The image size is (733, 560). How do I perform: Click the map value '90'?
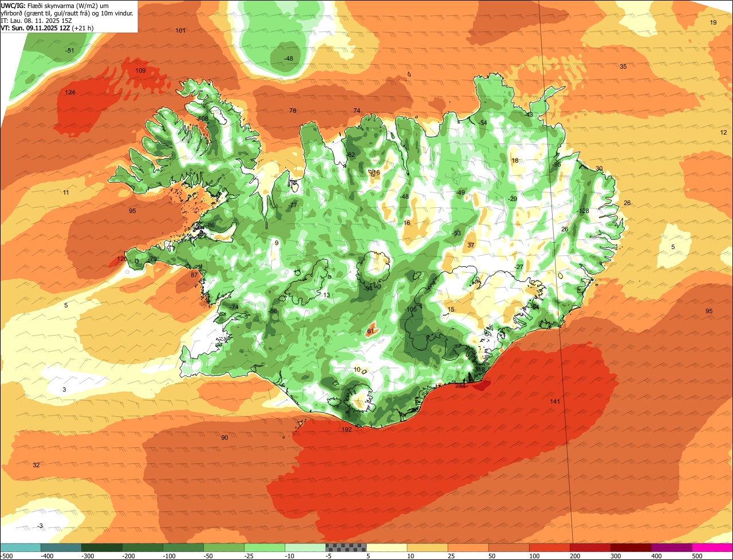pos(224,437)
